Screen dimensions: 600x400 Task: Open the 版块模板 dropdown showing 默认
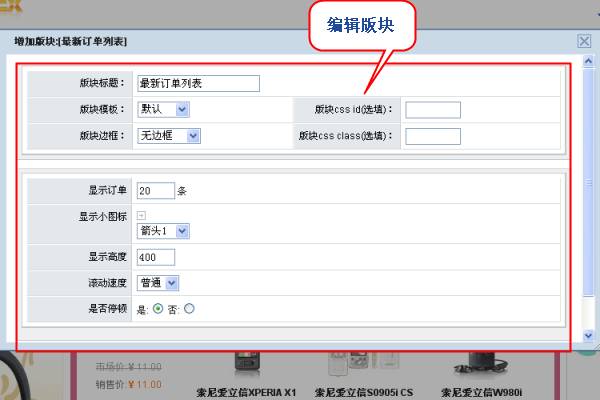click(x=163, y=109)
